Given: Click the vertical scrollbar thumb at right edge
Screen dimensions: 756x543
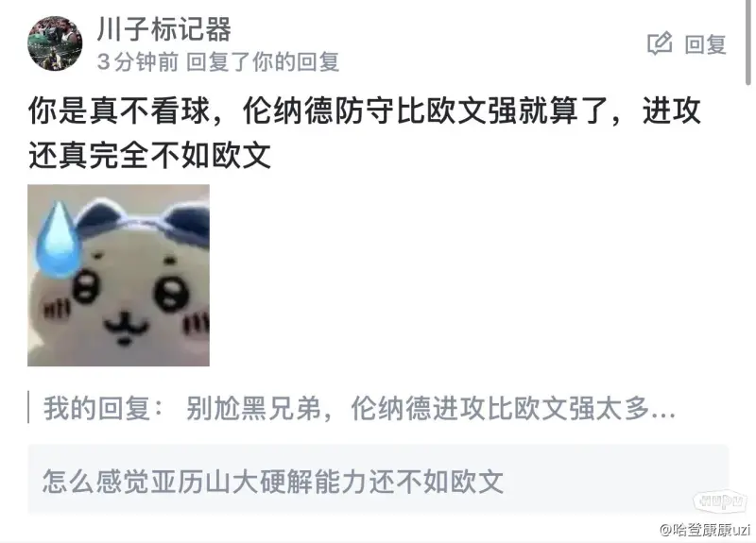Looking at the screenshot, I should [x=748, y=42].
